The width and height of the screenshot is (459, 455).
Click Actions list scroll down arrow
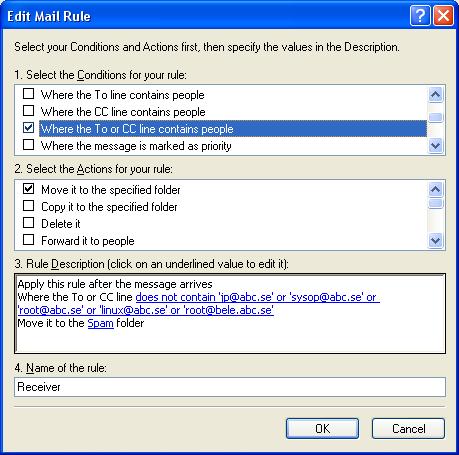pyautogui.click(x=436, y=240)
